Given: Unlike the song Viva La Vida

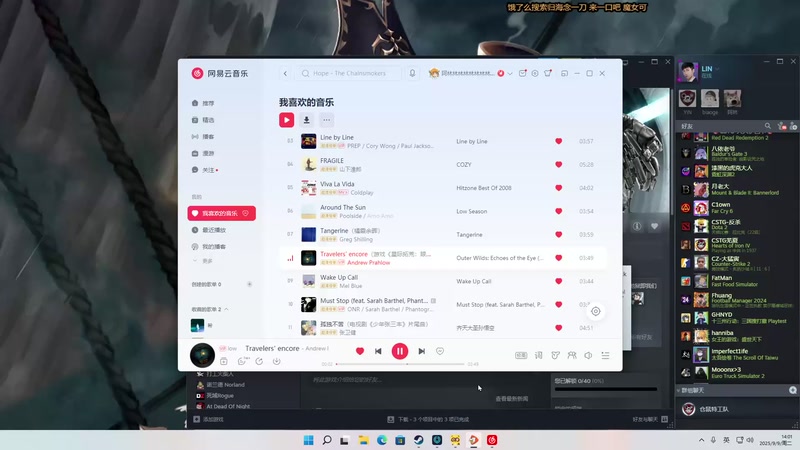Looking at the screenshot, I should tap(559, 188).
